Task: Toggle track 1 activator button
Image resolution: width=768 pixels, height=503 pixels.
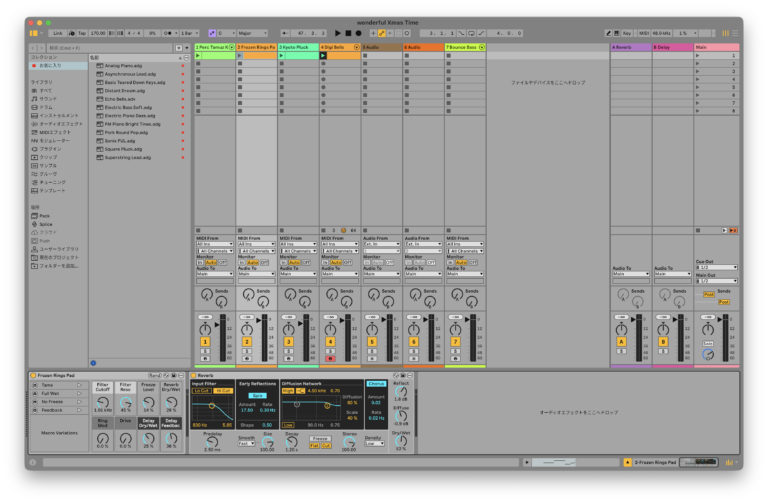Action: click(x=205, y=342)
